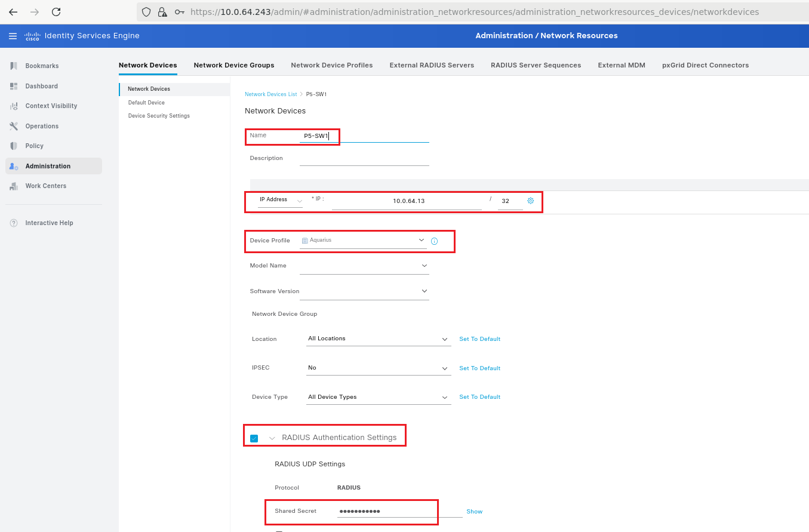The image size is (809, 532).
Task: Click the Shared Secret password field
Action: tap(399, 511)
